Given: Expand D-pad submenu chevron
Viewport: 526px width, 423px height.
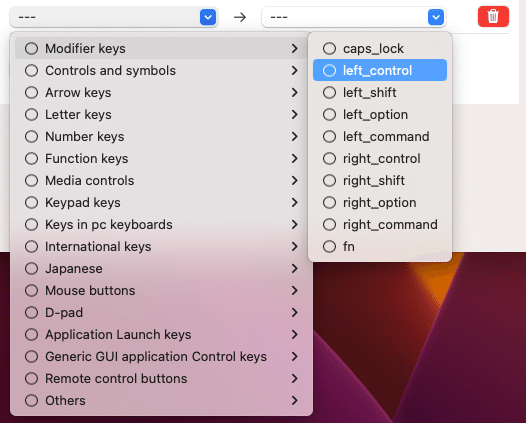Looking at the screenshot, I should click(x=295, y=313).
